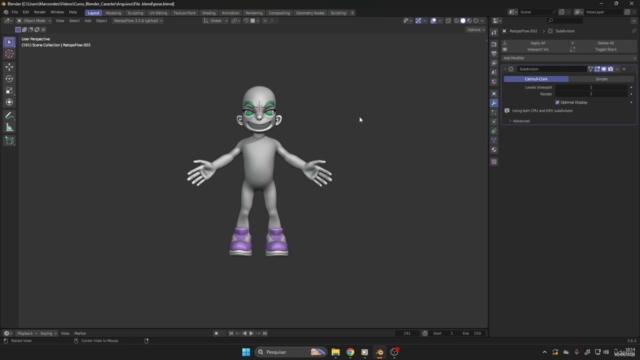Select the Annotate tool

(x=9, y=116)
